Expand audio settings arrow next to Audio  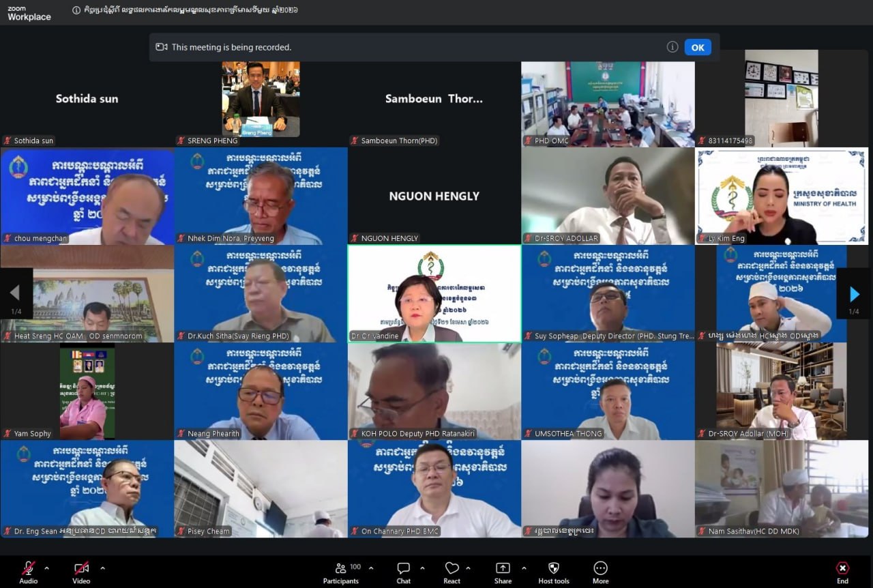(46, 568)
